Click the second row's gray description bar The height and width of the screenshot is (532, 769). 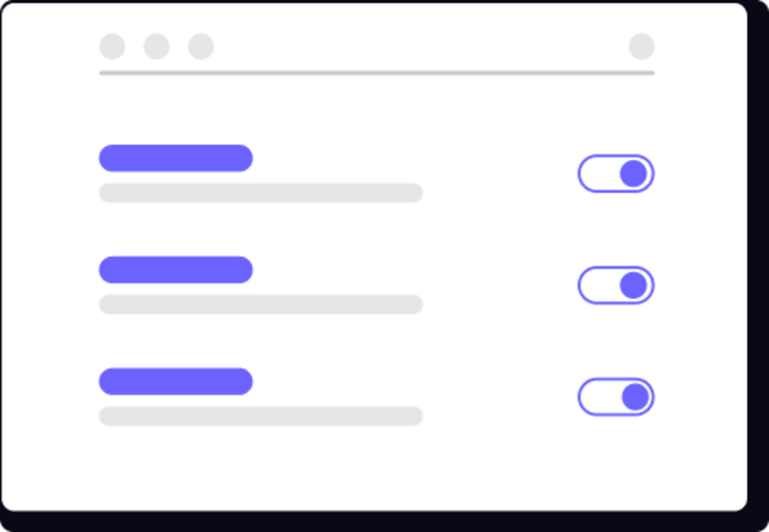coord(261,304)
